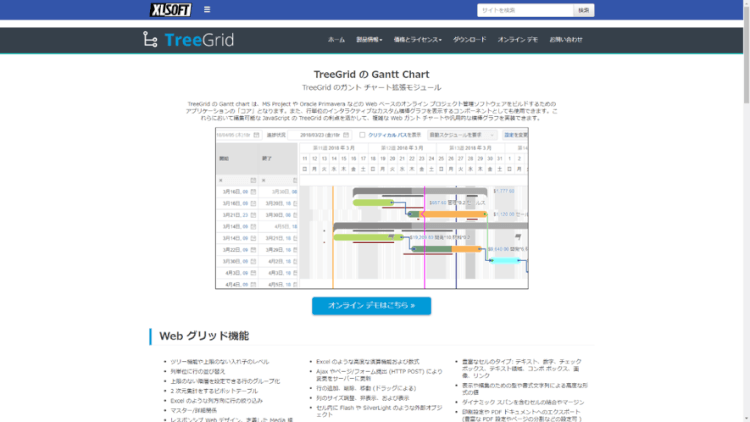Image resolution: width=750 pixels, height=422 pixels.
Task: Click the TreeGrid logo in navigation bar
Action: coord(188,40)
